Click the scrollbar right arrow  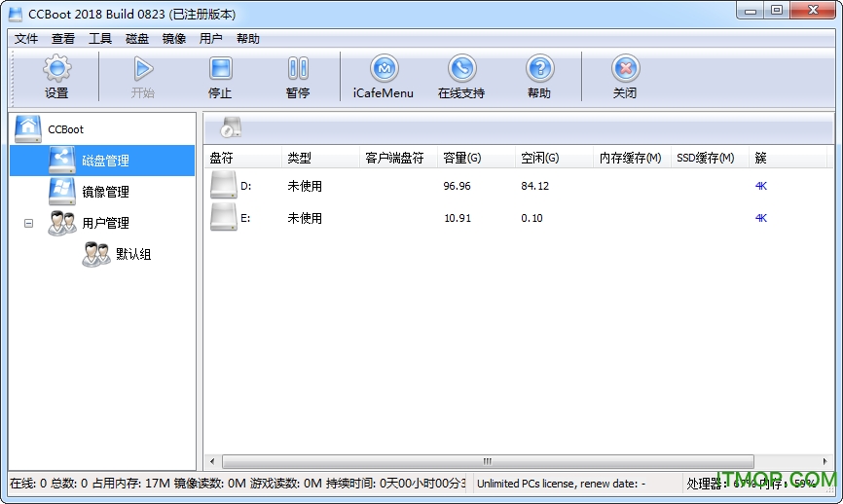(825, 461)
